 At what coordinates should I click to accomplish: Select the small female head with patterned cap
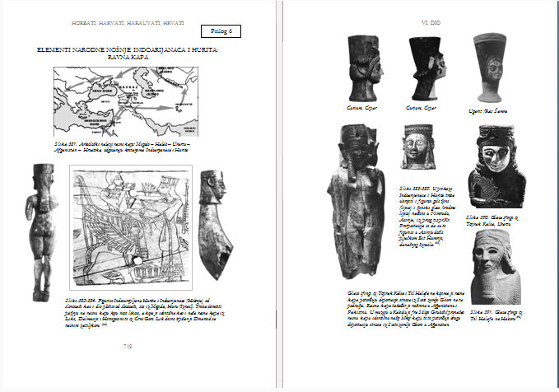(418, 147)
